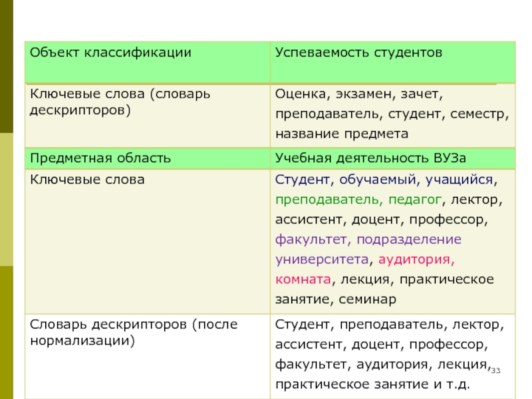The width and height of the screenshot is (532, 399).
Task: Select the green "Предметная область" row cell
Action: 100,158
